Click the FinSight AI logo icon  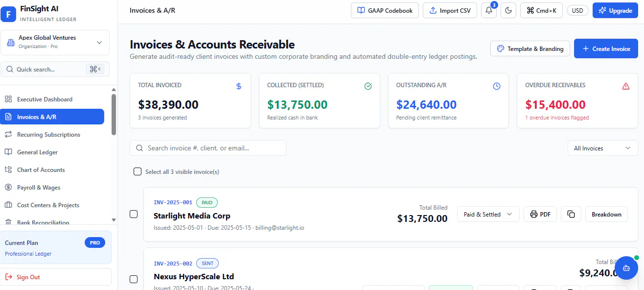click(8, 14)
